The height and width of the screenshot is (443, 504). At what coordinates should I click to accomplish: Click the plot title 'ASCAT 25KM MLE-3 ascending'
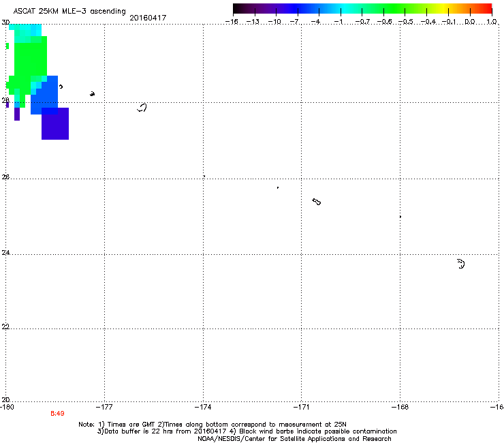pos(69,11)
